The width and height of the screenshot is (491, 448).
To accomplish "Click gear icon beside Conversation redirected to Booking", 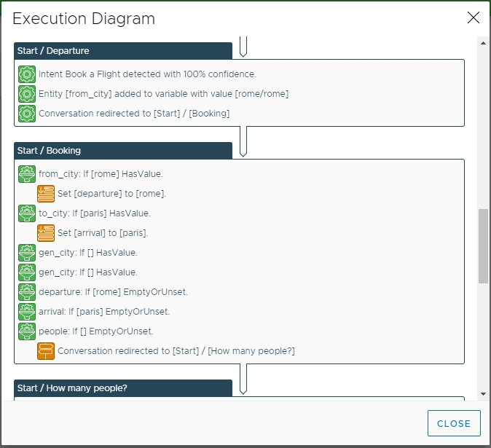I will pyautogui.click(x=27, y=114).
